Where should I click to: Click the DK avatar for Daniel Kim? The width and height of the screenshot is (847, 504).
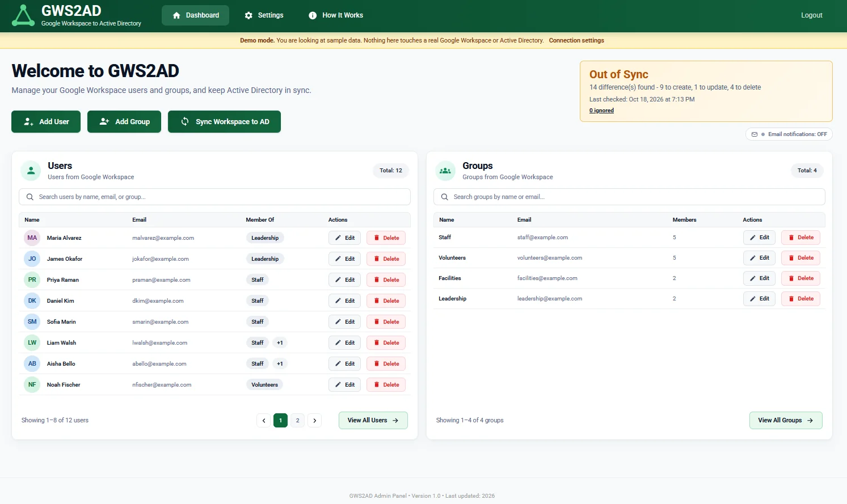click(32, 300)
